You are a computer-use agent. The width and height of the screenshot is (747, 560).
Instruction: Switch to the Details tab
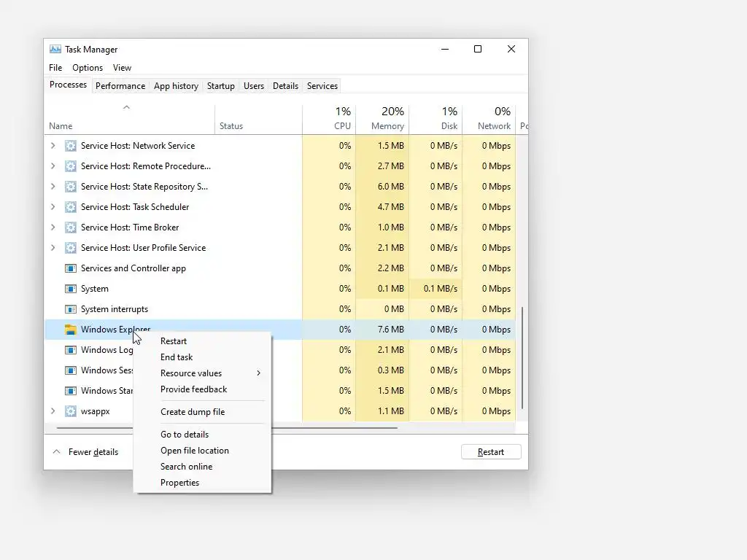tap(285, 86)
